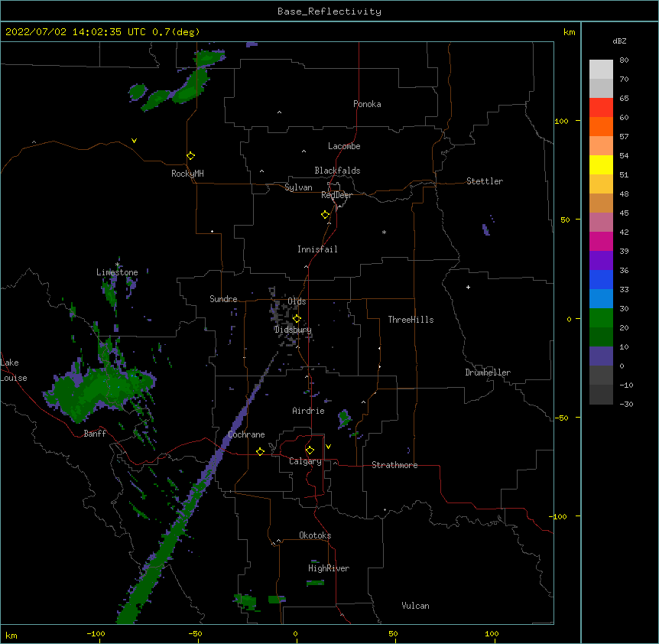659x644 pixels.
Task: Click the yellow V marker northwest of RockyMH
Action: tap(134, 141)
